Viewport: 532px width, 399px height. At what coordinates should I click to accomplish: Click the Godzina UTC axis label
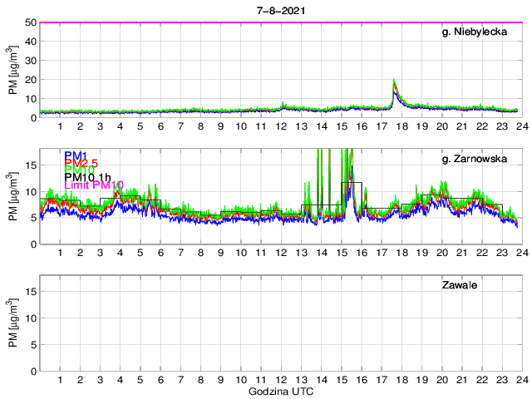point(279,391)
